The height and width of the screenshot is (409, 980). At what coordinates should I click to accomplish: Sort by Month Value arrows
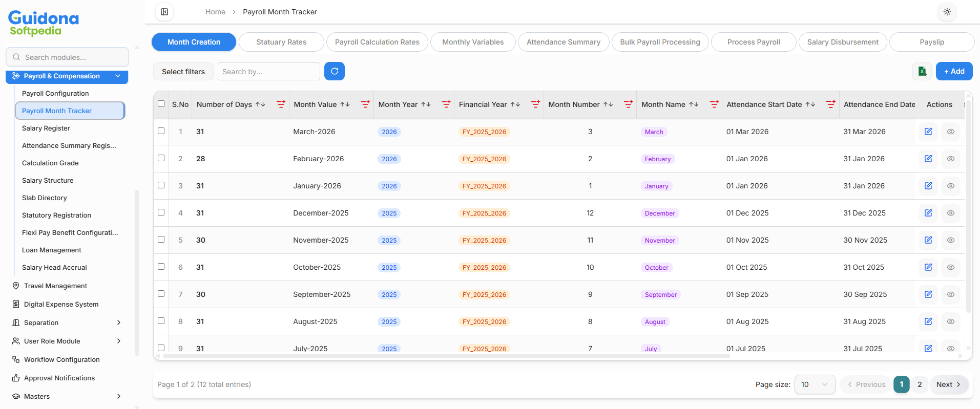[345, 104]
